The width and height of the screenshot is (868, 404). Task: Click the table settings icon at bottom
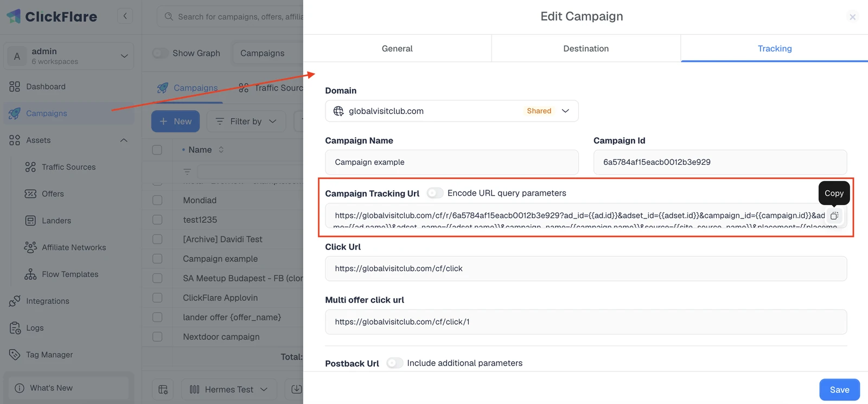point(163,389)
